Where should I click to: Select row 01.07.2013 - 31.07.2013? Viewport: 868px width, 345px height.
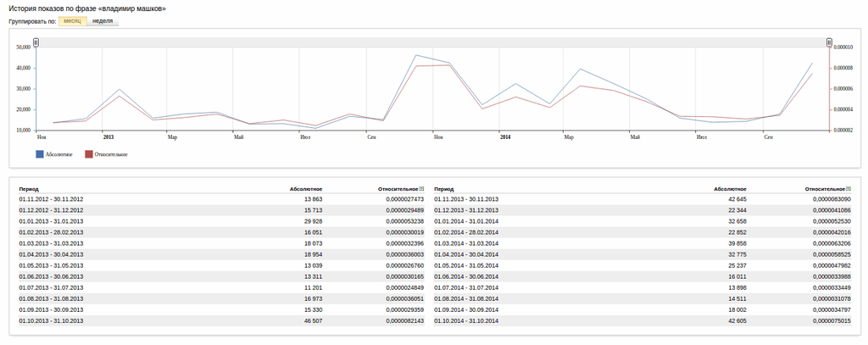[x=221, y=287]
